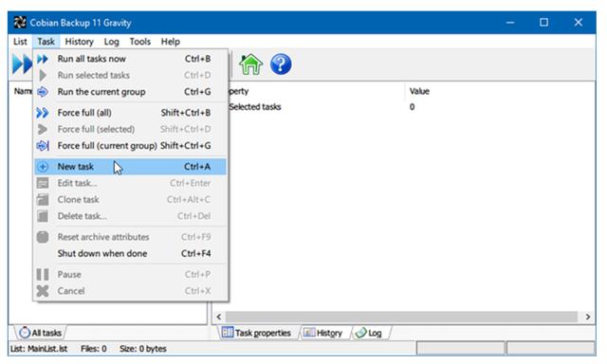Click disabled Delete task entry

tap(131, 216)
